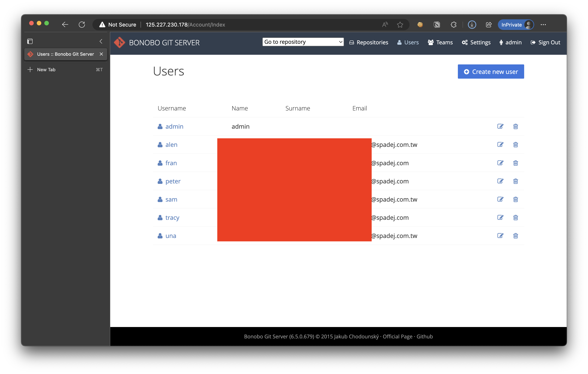Close the Users :: Bonobo Git Server tab
The width and height of the screenshot is (588, 374).
tap(101, 54)
